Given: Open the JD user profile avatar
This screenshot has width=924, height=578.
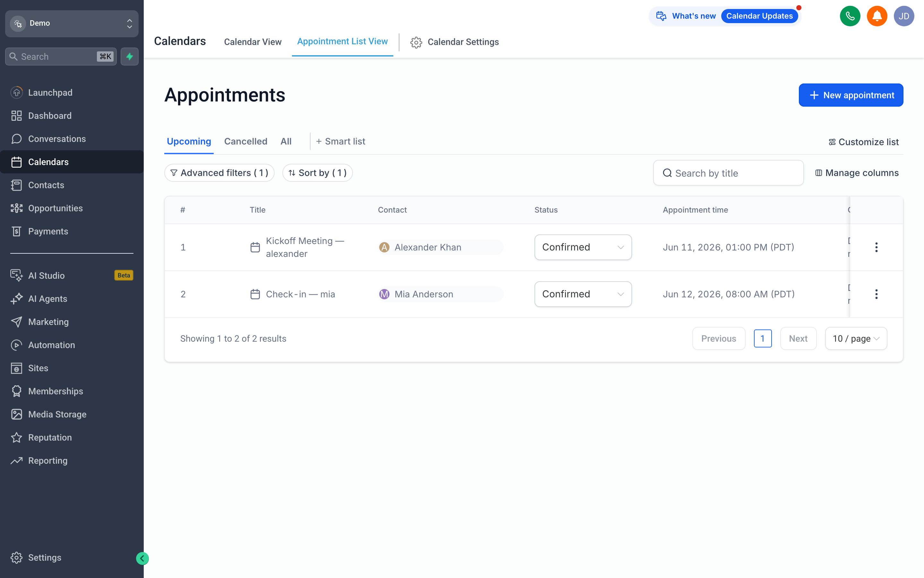Looking at the screenshot, I should coord(904,16).
